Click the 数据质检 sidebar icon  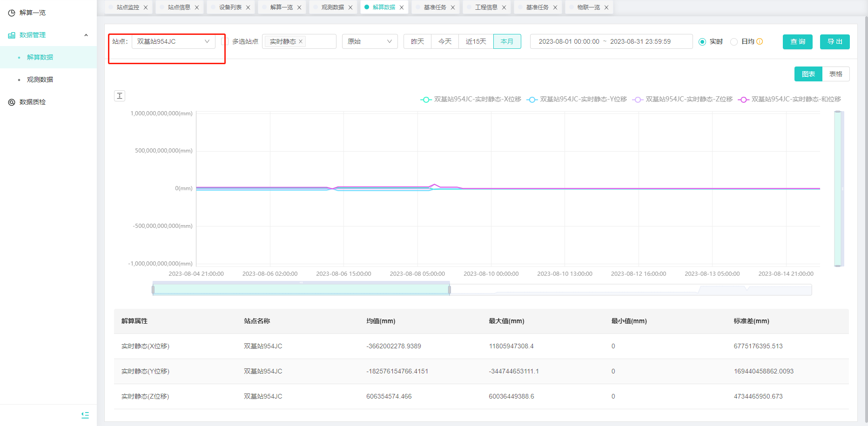click(x=12, y=102)
